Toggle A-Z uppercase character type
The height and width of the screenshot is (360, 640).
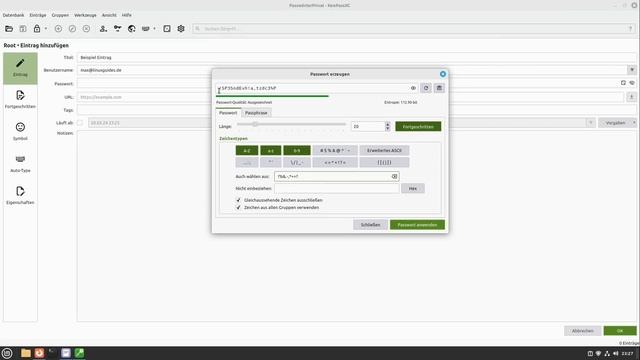point(247,151)
